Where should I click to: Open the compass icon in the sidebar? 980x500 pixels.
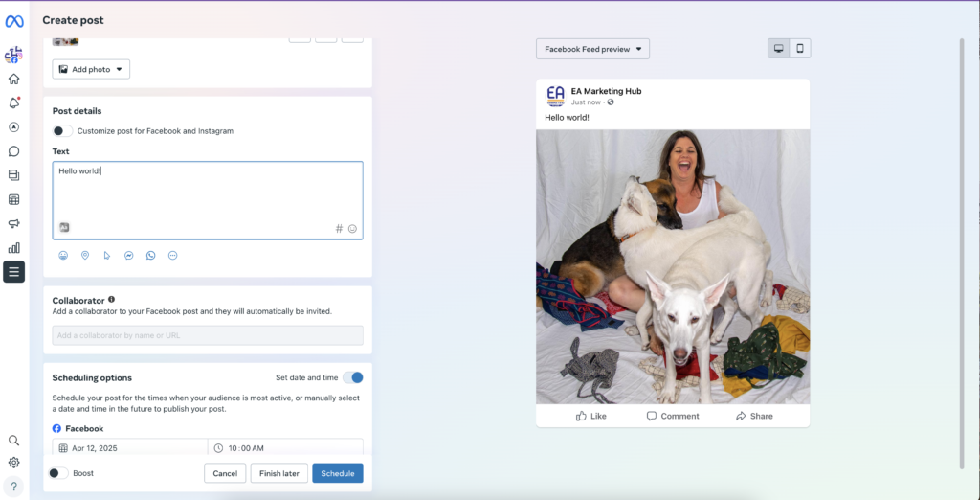pos(13,127)
